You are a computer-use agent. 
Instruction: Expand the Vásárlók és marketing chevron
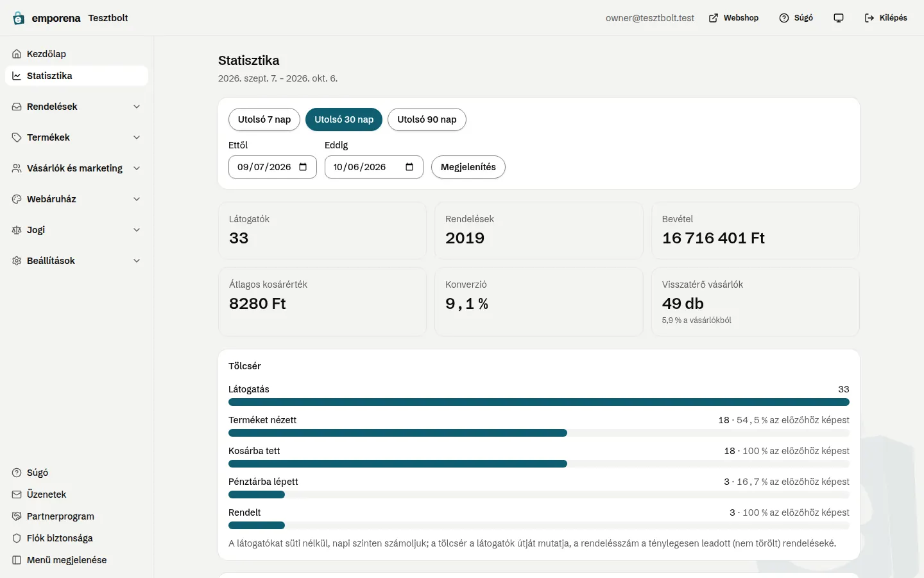(137, 168)
